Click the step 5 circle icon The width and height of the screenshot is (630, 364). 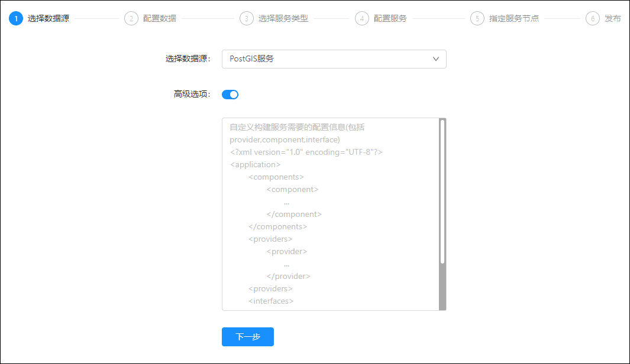pos(477,18)
